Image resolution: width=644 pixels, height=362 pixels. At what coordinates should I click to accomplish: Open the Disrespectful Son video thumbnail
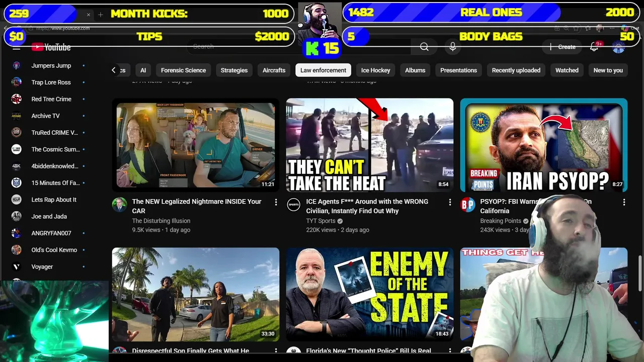click(x=196, y=294)
